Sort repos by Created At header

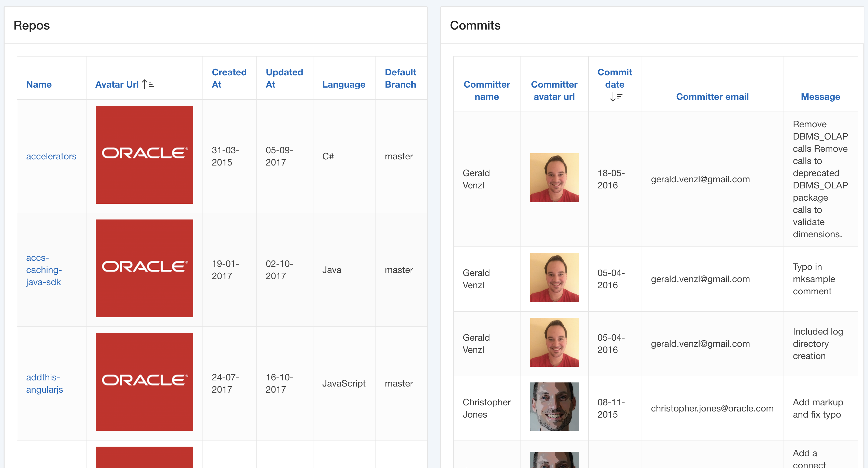coord(229,78)
